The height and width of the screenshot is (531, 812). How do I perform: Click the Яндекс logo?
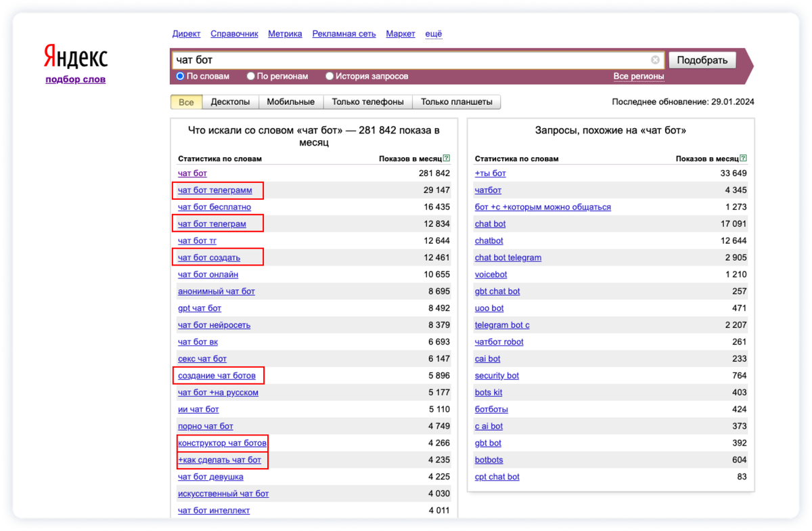click(x=76, y=58)
